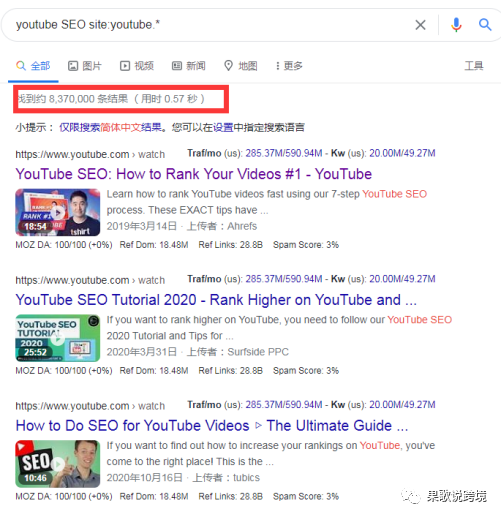Open the 工具 tools options
The image size is (502, 518).
[x=474, y=66]
